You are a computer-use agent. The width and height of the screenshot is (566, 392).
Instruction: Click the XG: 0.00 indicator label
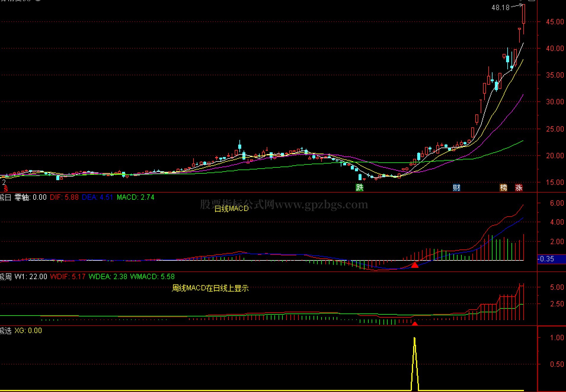pyautogui.click(x=28, y=331)
